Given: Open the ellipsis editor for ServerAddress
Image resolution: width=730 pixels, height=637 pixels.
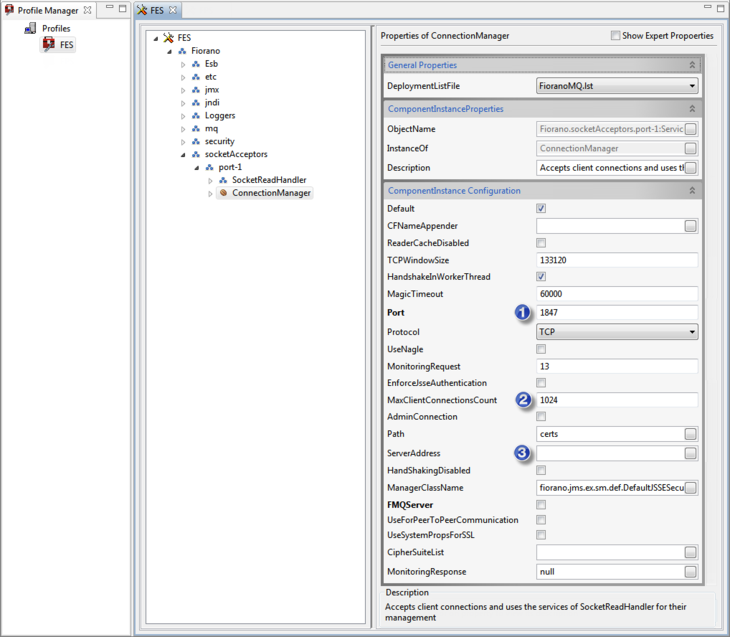Looking at the screenshot, I should [x=690, y=453].
